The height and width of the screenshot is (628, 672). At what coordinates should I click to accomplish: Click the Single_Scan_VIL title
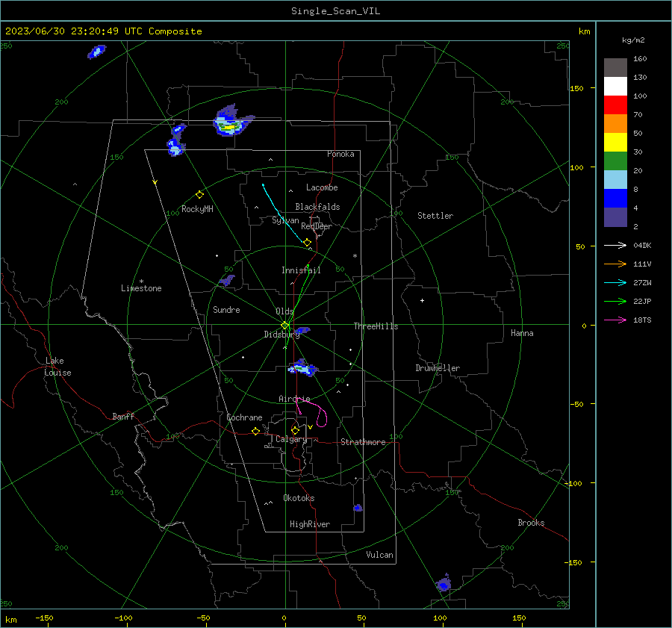point(335,11)
